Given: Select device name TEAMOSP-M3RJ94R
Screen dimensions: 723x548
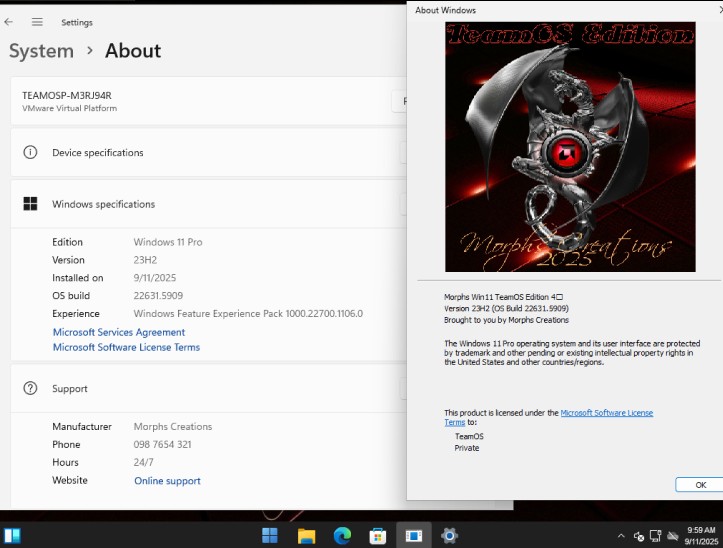Looking at the screenshot, I should [67, 95].
